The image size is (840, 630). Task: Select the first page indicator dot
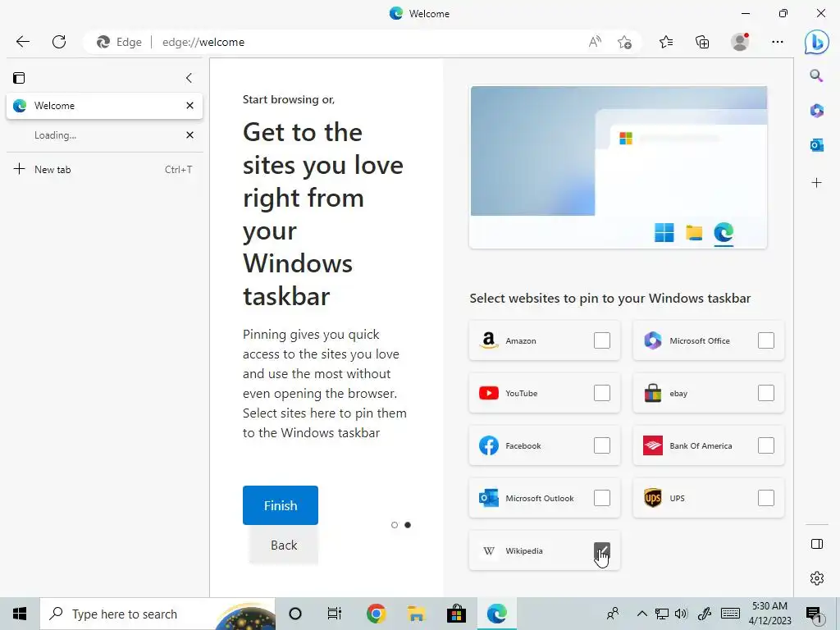tap(395, 525)
